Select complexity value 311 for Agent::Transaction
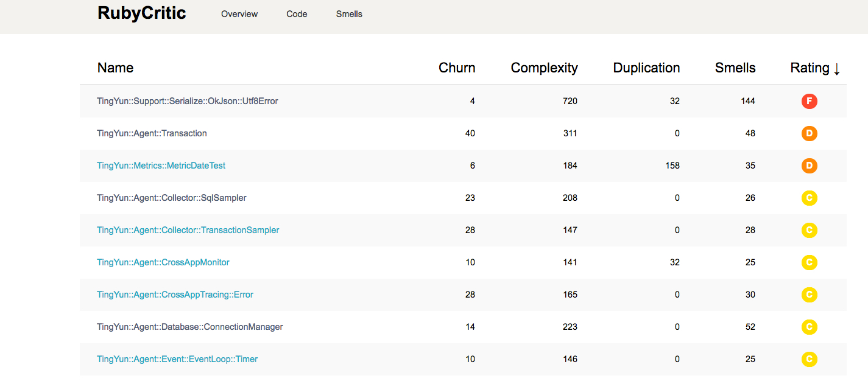The height and width of the screenshot is (384, 868). tap(570, 133)
